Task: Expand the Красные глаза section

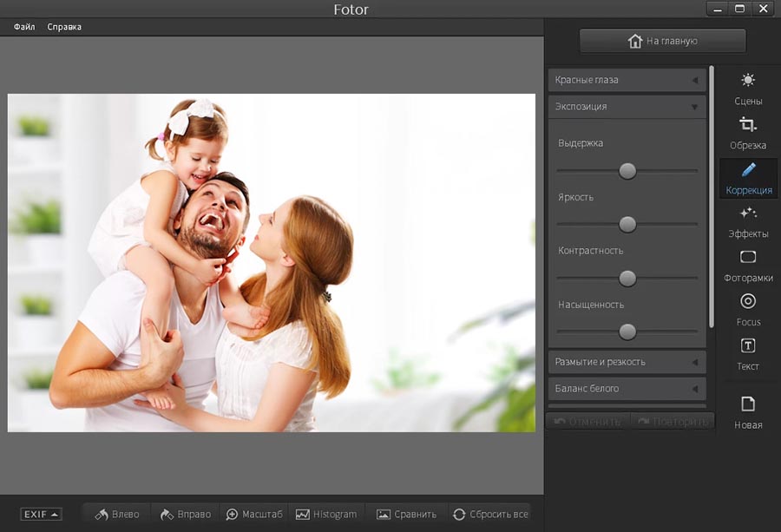Action: click(627, 80)
